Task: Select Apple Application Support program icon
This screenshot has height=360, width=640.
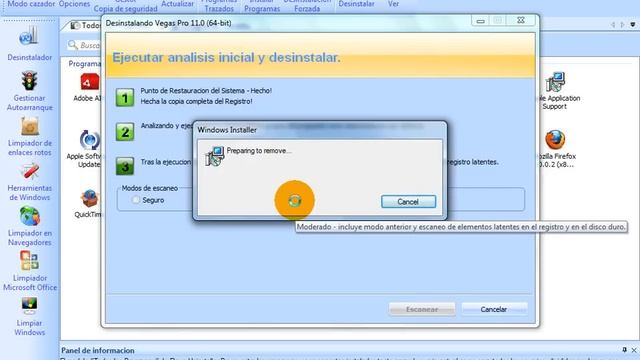Action: (x=555, y=82)
